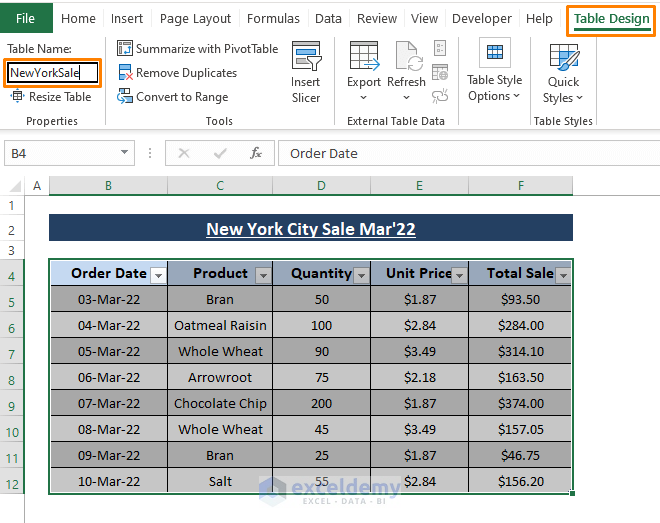Expand the Refresh dropdown menu
Viewport: 660px width, 523px height.
[405, 97]
